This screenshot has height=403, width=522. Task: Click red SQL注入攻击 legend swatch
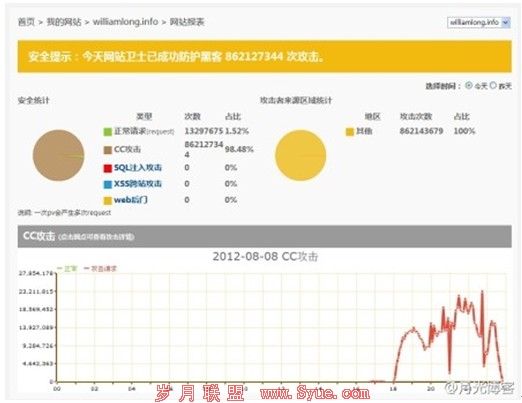(107, 168)
